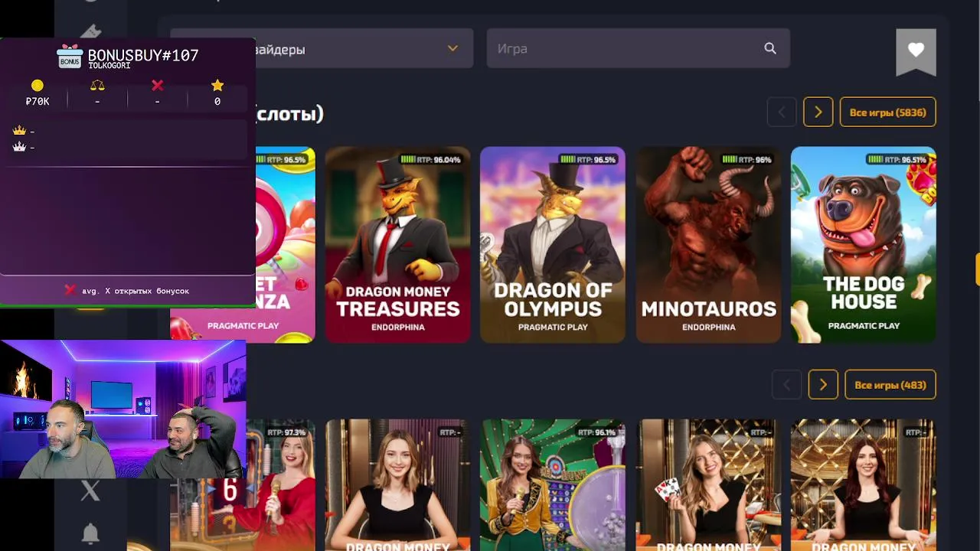The image size is (980, 551).
Task: Click the yellow star icon in overlay
Action: (x=217, y=85)
